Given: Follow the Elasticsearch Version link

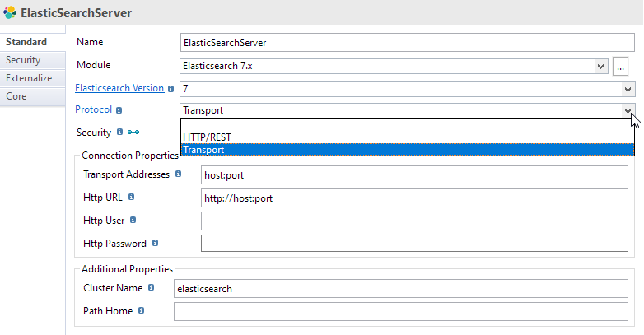Looking at the screenshot, I should coord(119,88).
